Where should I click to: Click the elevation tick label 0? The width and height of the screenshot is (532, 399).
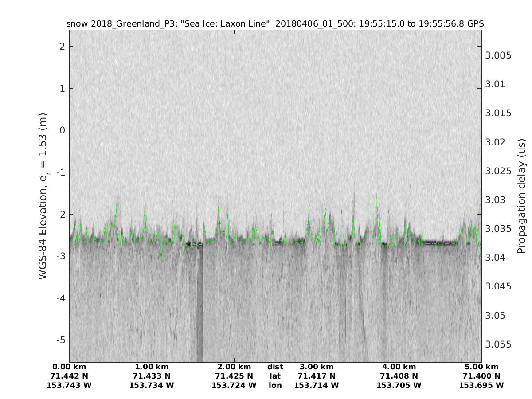pos(63,130)
